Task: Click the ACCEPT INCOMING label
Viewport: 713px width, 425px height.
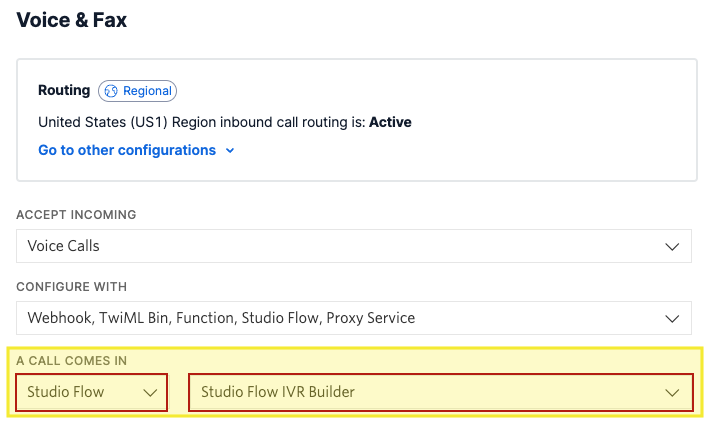Action: tap(76, 215)
